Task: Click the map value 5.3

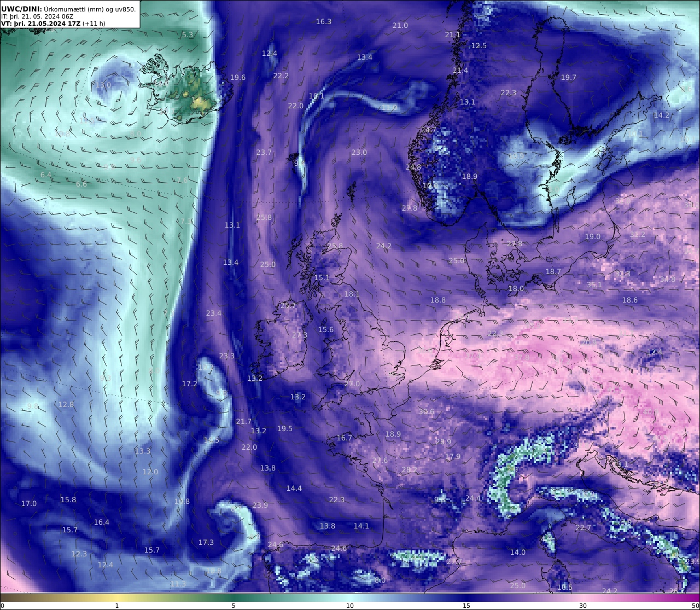Action: click(x=188, y=35)
